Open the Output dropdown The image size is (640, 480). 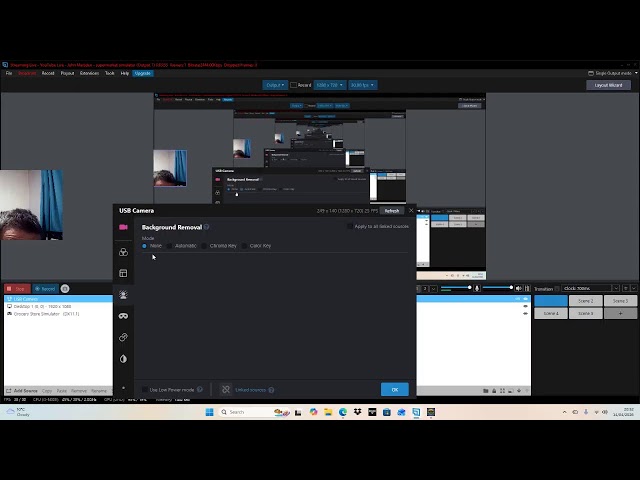[x=275, y=85]
